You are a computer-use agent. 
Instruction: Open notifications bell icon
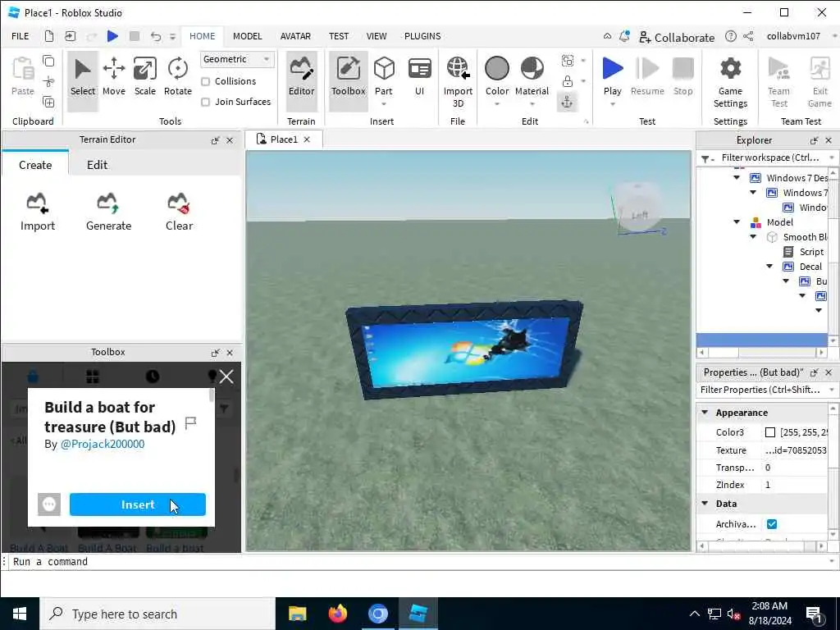tap(624, 36)
